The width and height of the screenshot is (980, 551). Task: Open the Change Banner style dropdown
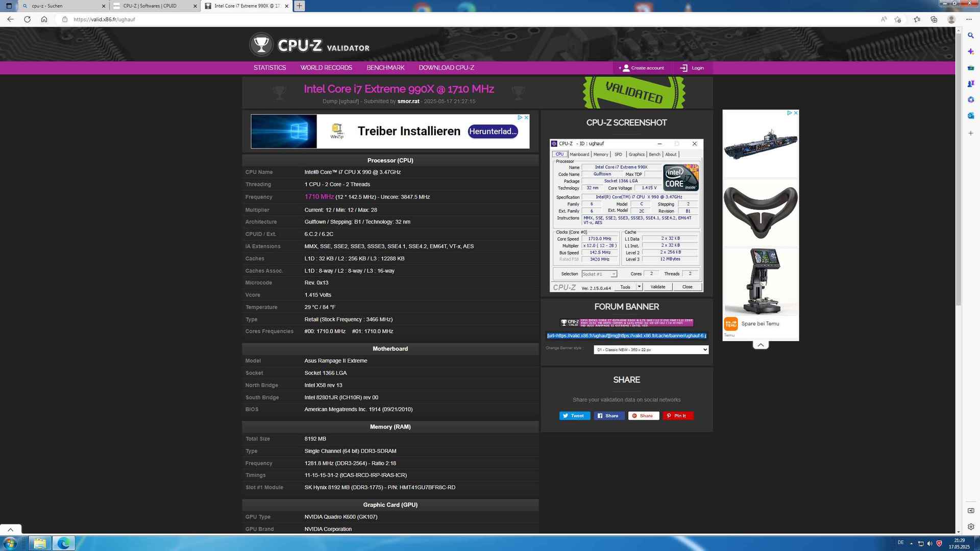(x=651, y=349)
